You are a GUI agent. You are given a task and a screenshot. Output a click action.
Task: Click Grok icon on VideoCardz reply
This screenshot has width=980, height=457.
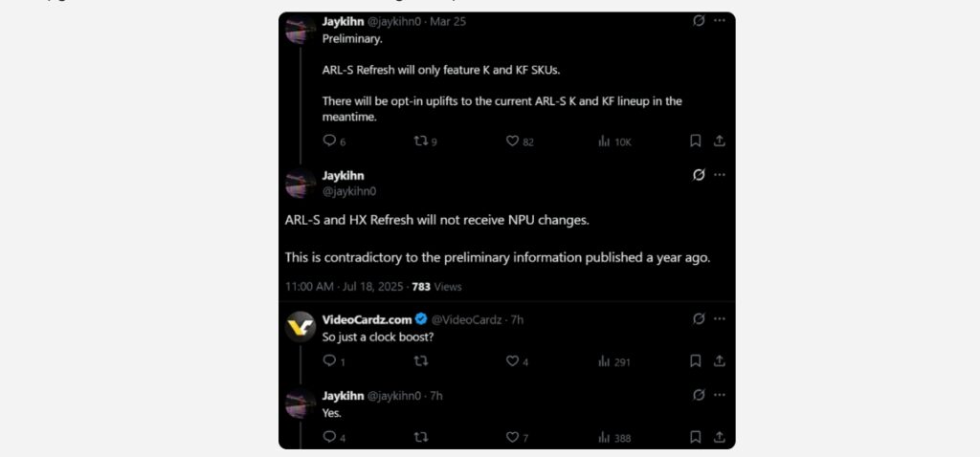pos(699,319)
